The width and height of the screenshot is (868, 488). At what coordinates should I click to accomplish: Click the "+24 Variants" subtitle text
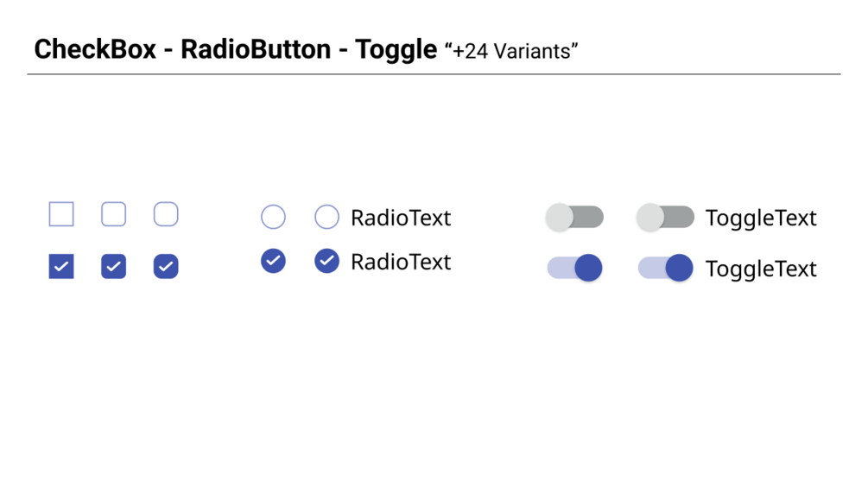(511, 52)
